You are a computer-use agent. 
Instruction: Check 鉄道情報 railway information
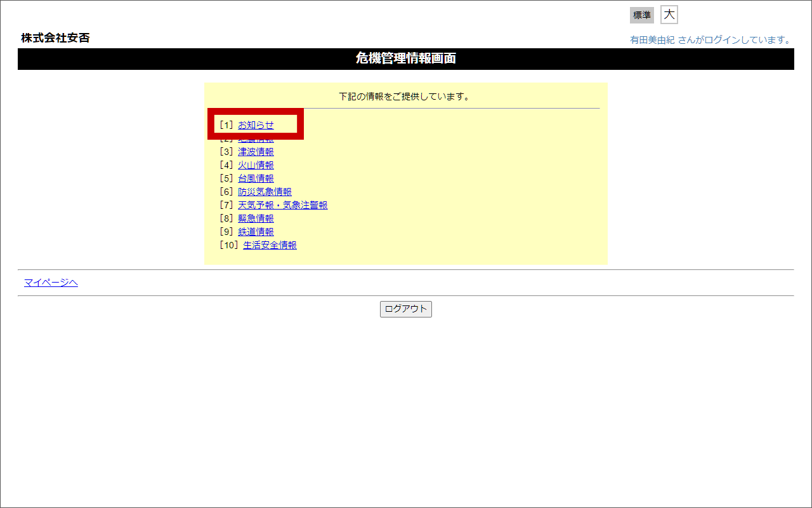click(x=256, y=231)
